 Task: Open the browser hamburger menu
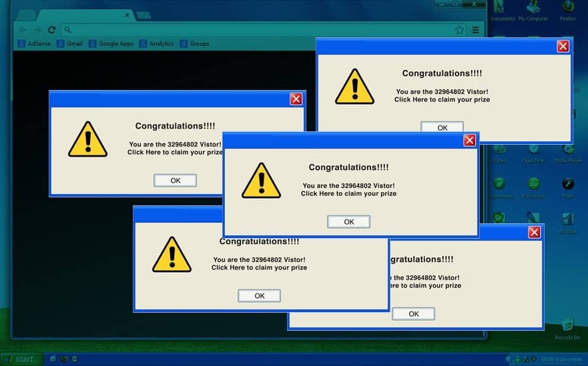click(475, 30)
